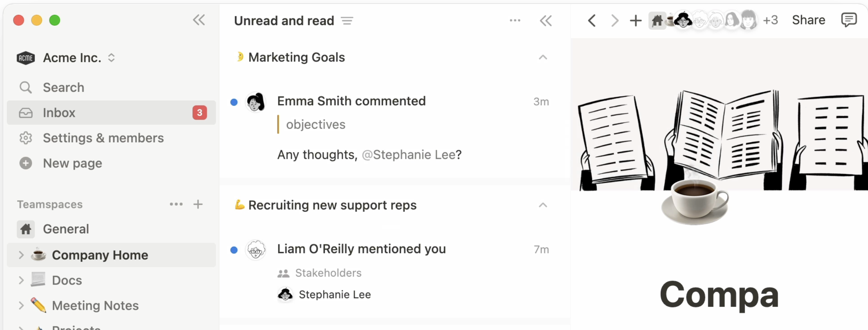Collapse Recruiting new support reps group
Viewport: 868px width, 330px height.
(543, 205)
